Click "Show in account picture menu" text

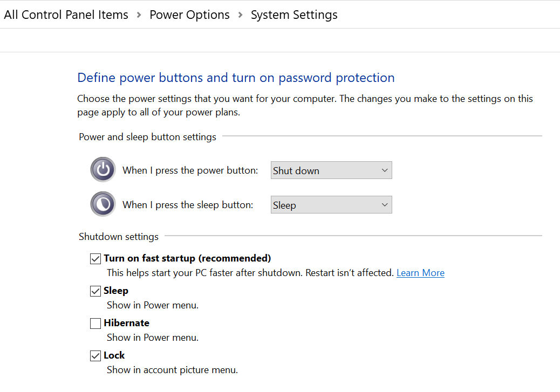tap(172, 370)
